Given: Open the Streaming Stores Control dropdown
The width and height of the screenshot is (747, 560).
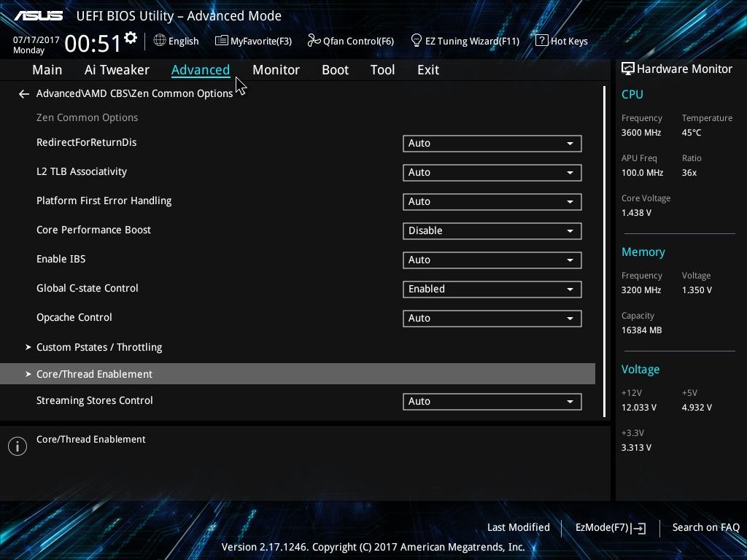Looking at the screenshot, I should point(492,402).
